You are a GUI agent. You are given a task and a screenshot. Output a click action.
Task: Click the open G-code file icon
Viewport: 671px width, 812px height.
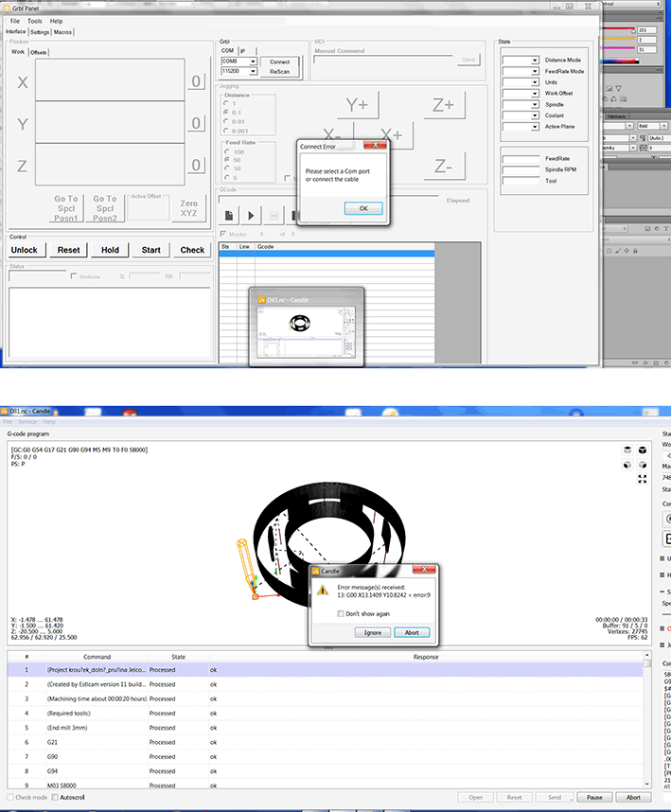(x=229, y=215)
